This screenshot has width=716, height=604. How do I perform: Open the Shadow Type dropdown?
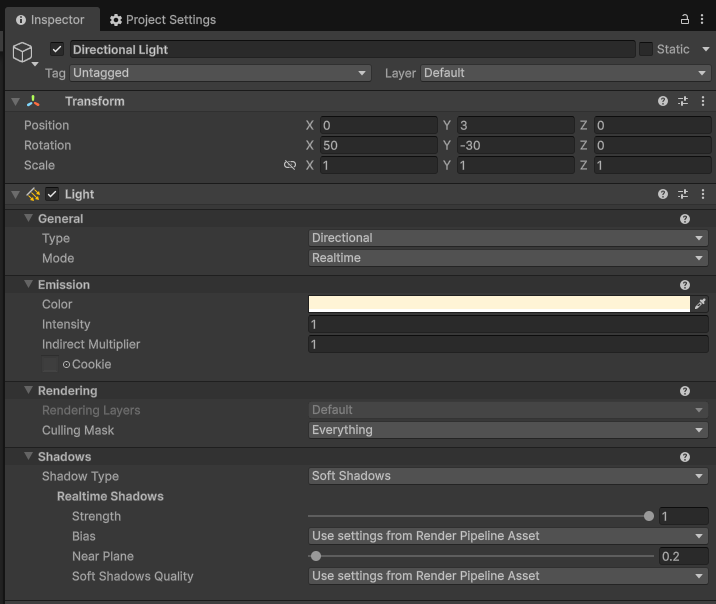[508, 476]
